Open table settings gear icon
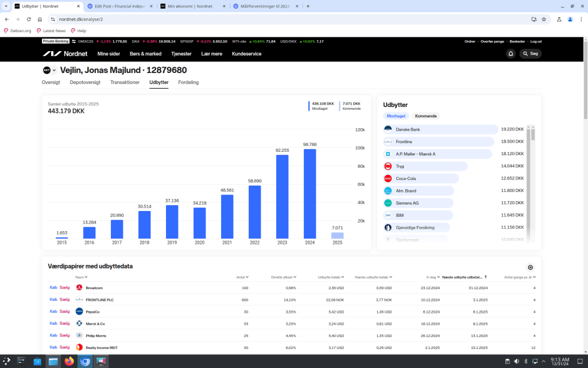 coord(530,267)
